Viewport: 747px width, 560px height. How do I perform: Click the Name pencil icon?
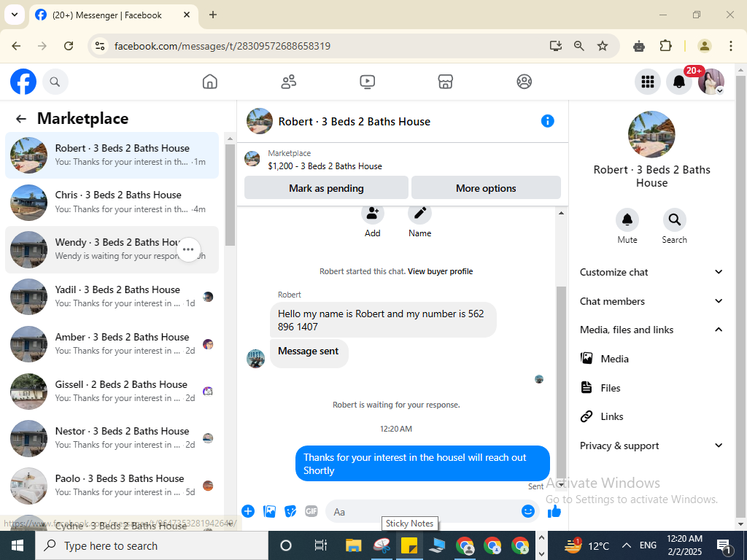click(x=419, y=214)
